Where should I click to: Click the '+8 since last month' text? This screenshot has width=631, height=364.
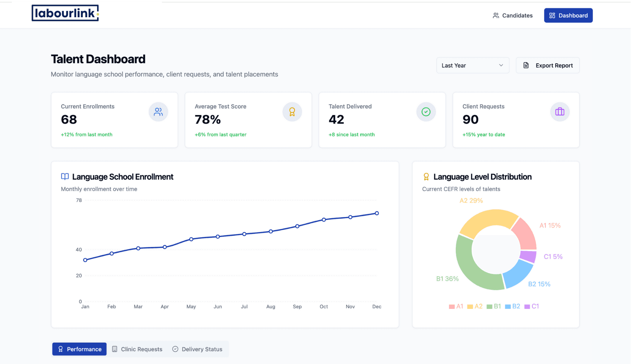[x=352, y=135]
